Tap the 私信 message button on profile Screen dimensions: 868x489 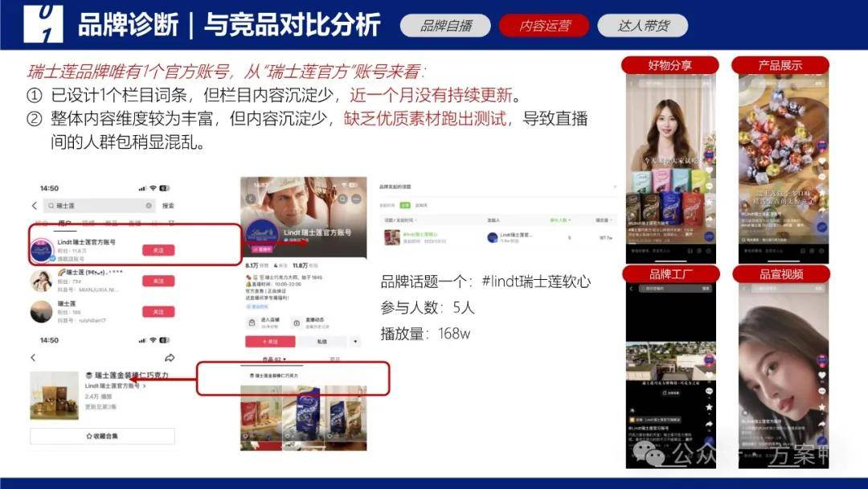pyautogui.click(x=321, y=342)
